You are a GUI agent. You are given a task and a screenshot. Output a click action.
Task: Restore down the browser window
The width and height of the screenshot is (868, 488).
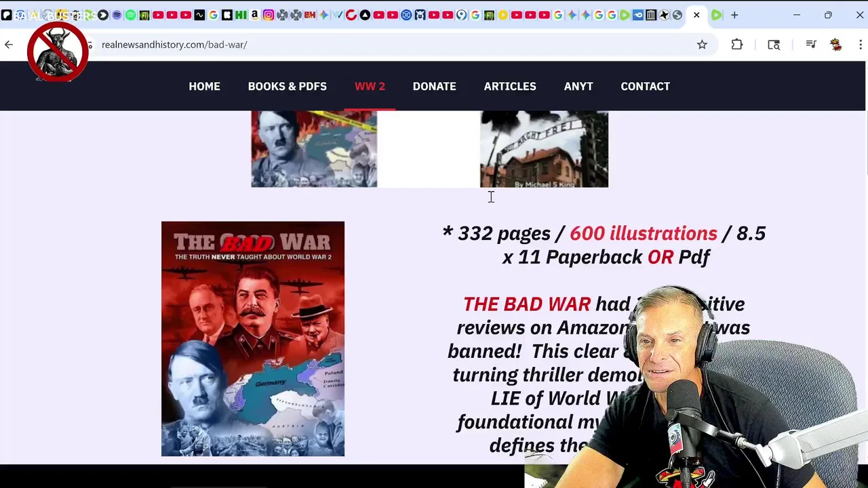(828, 15)
